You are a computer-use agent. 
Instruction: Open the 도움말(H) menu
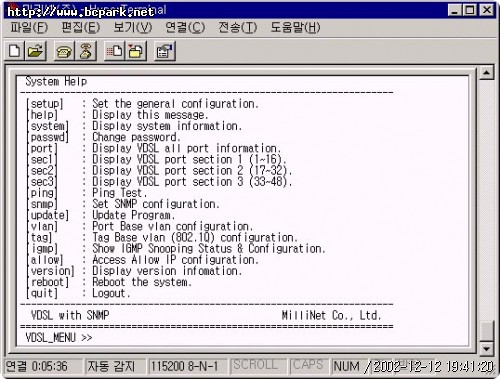pyautogui.click(x=295, y=27)
